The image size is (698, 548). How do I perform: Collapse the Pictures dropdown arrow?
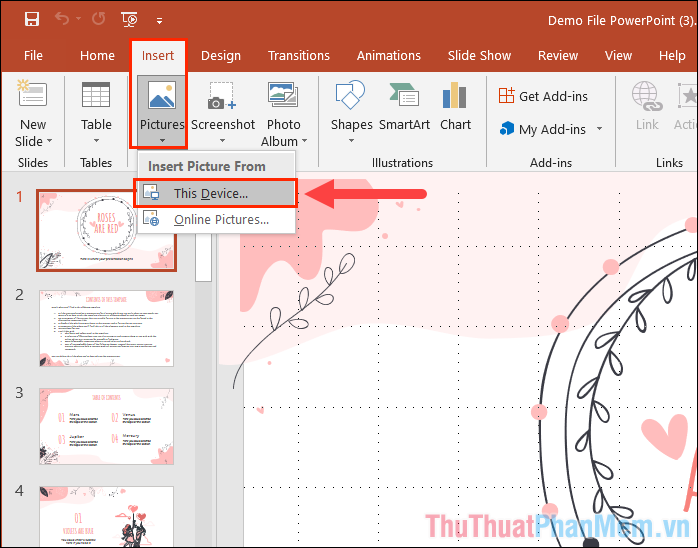pyautogui.click(x=162, y=141)
